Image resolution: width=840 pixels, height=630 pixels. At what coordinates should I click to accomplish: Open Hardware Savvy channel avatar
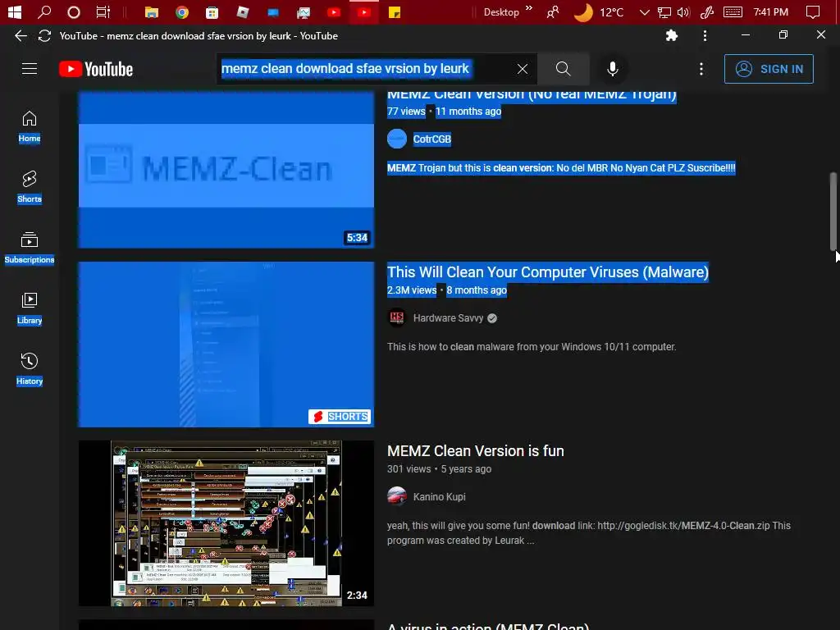(397, 317)
